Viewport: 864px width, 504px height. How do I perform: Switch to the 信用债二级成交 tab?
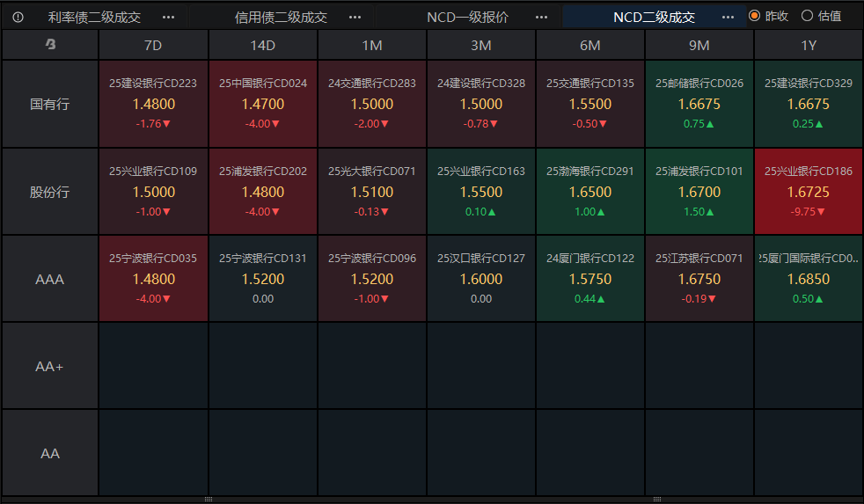click(x=281, y=17)
